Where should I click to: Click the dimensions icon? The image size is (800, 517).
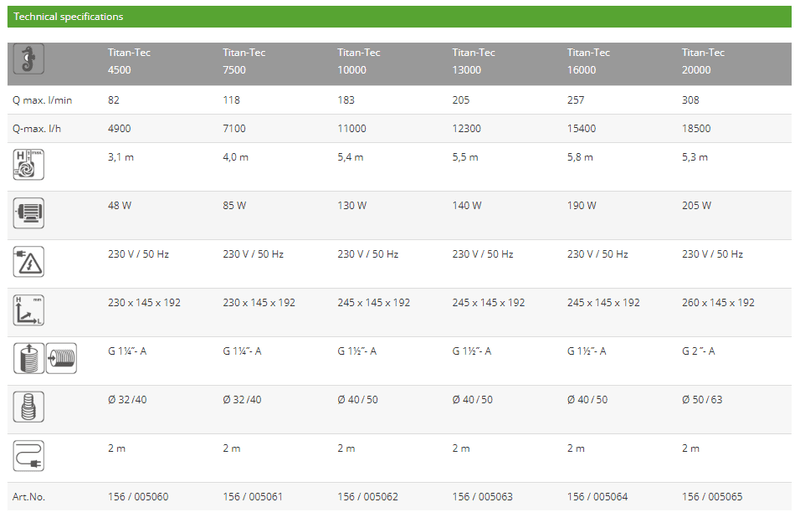[27, 310]
